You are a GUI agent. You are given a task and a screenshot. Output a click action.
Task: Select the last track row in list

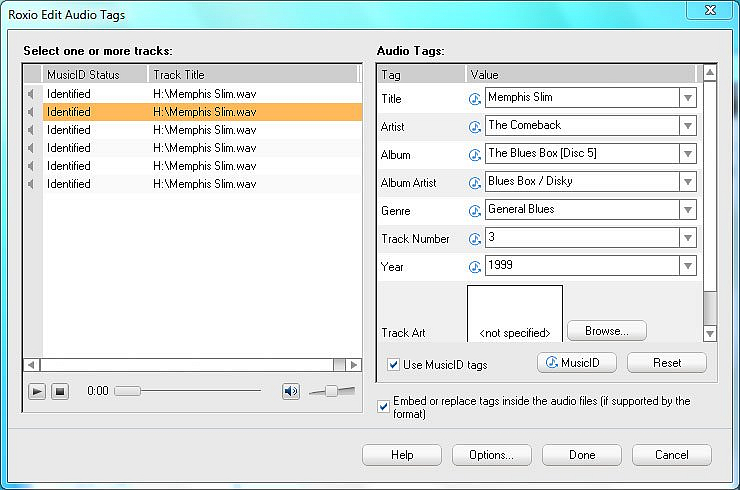(200, 184)
